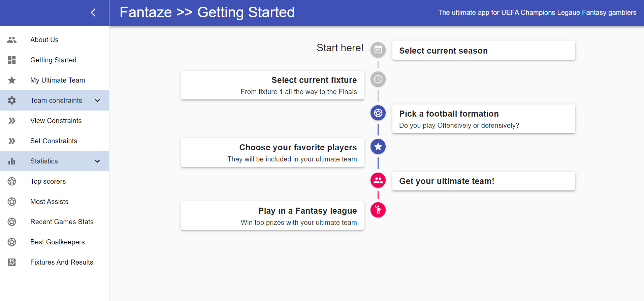
Task: Open the About Us page
Action: 44,40
